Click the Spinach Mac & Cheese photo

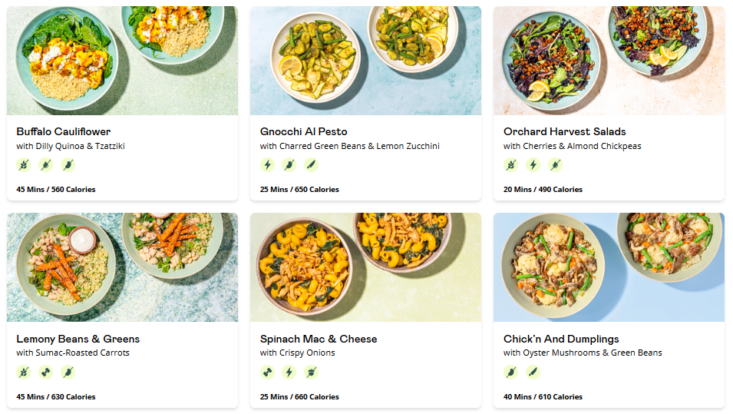[x=365, y=266]
